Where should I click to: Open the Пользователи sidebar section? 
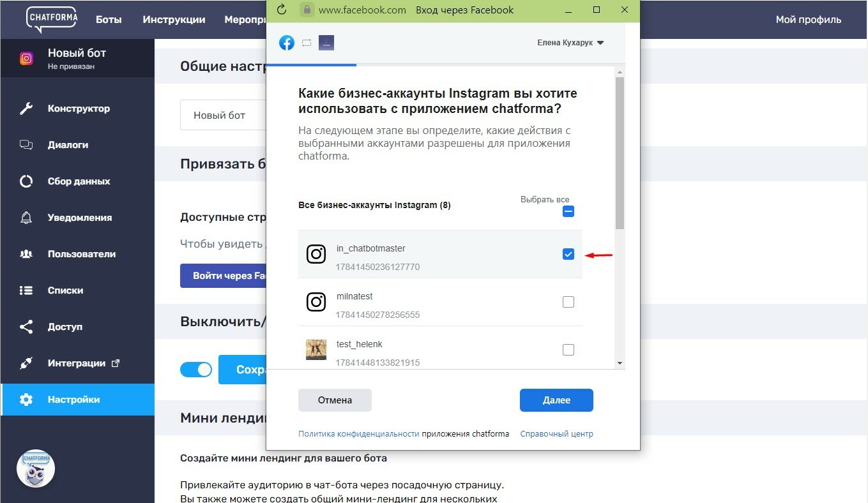77,254
